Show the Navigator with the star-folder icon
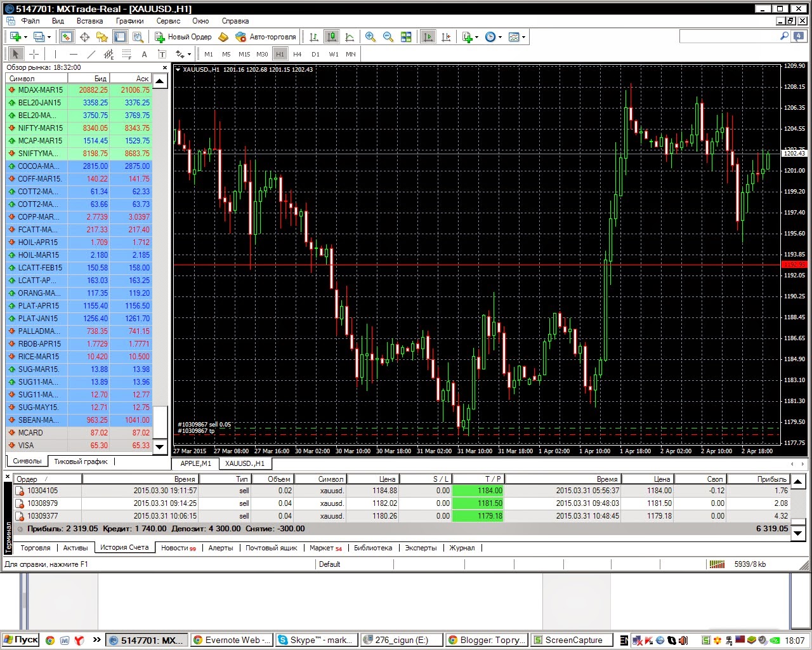The image size is (812, 650). [x=102, y=37]
